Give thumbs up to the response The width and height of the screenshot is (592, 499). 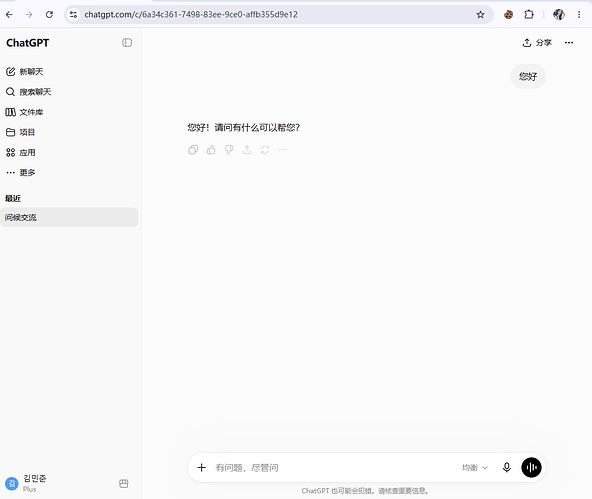(211, 150)
